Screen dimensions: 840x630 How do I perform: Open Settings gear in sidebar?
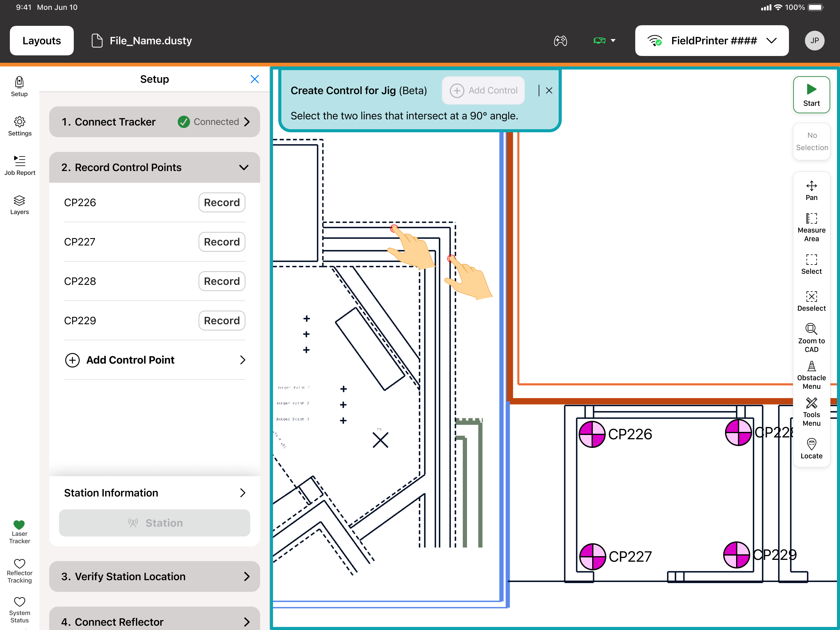pyautogui.click(x=19, y=126)
